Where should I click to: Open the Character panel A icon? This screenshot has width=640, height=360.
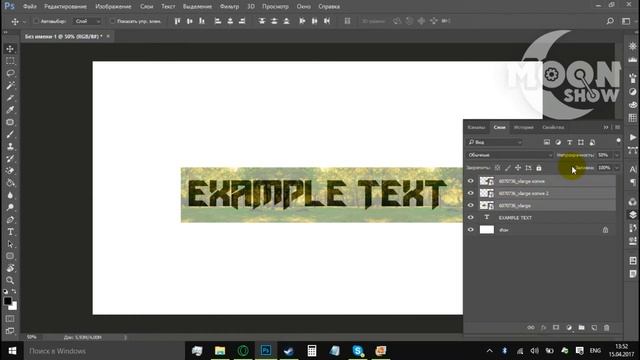coord(633,169)
